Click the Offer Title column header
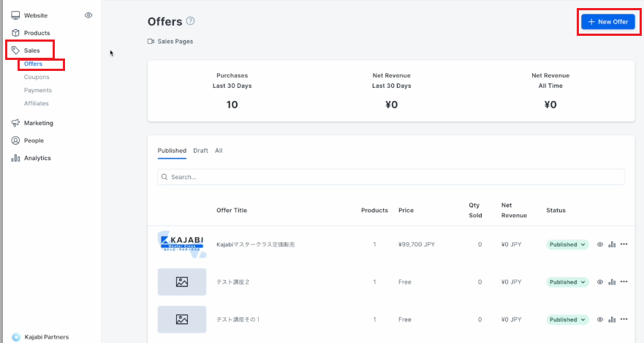This screenshot has height=343, width=644. pos(232,211)
